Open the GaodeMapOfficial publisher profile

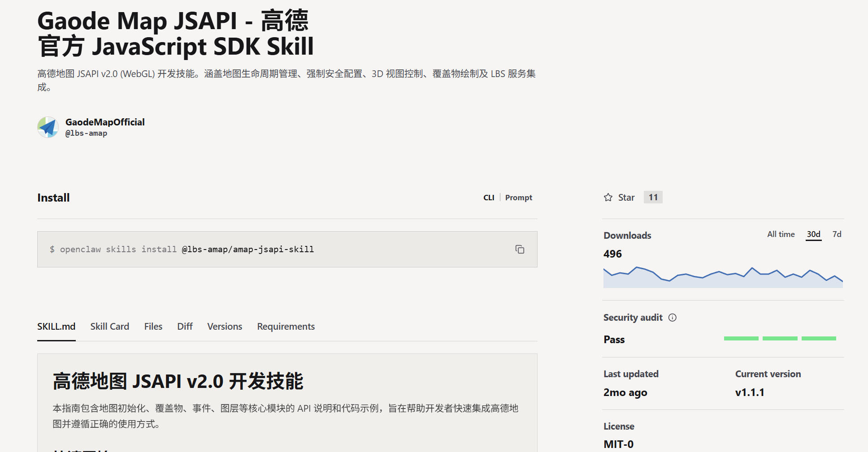pyautogui.click(x=105, y=122)
